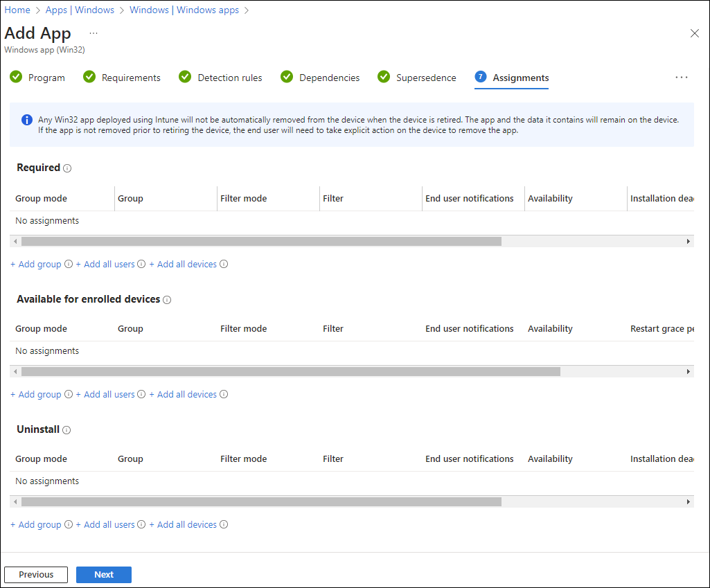Add group under Available for enrolled devices
This screenshot has height=588, width=710.
36,394
